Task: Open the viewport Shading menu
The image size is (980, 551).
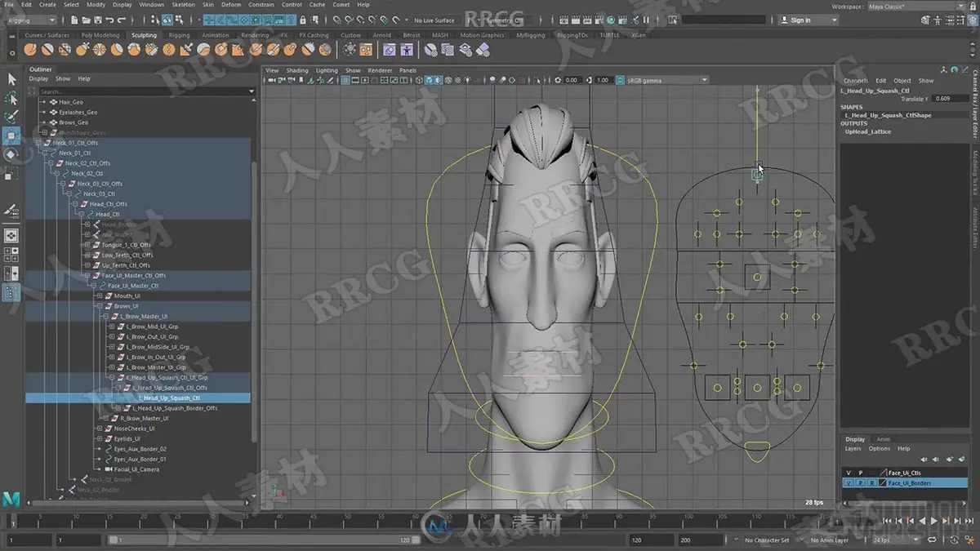Action: [x=297, y=71]
